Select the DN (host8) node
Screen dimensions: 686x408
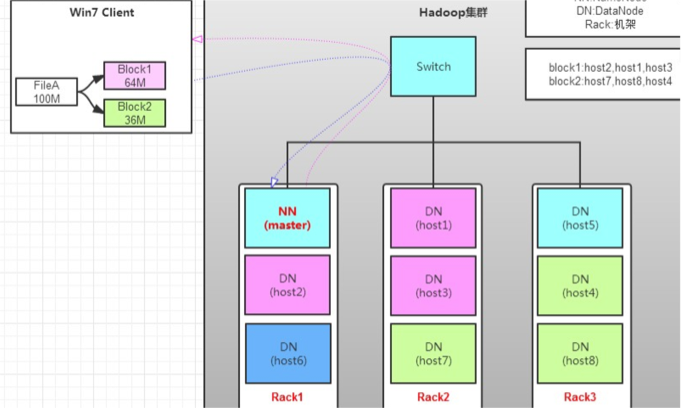tap(580, 353)
